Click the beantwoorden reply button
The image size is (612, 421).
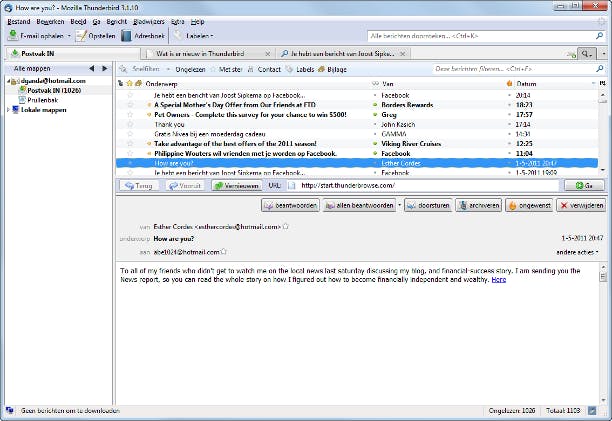pyautogui.click(x=290, y=205)
